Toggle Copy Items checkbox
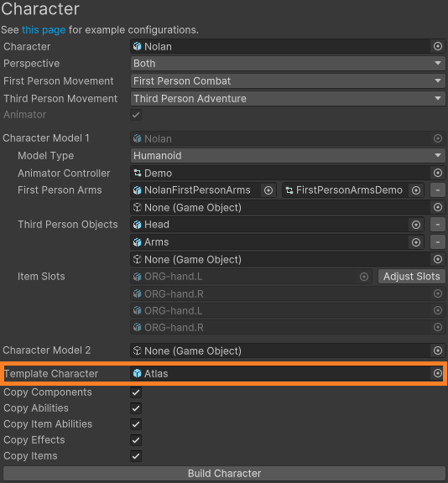 [136, 456]
